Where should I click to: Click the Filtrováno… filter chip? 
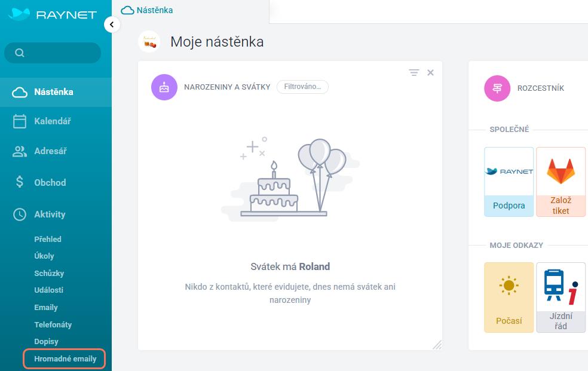302,87
